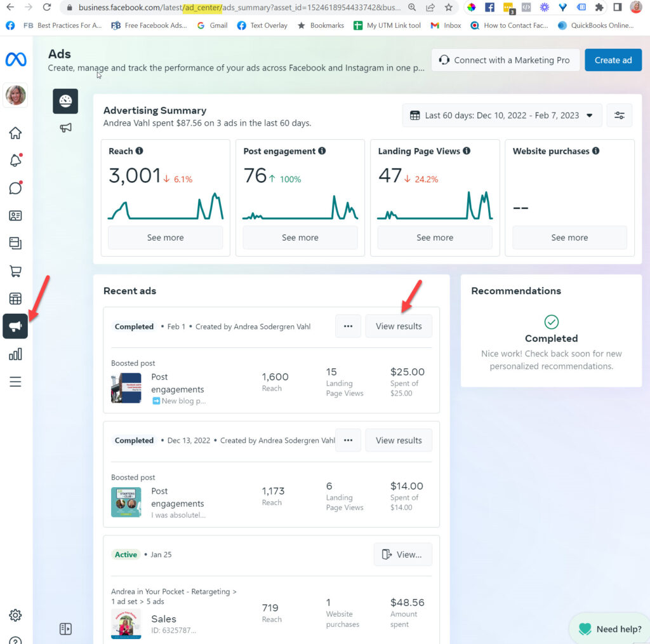Open the Planner grid icon in the sidebar
Image resolution: width=650 pixels, height=644 pixels.
click(15, 299)
